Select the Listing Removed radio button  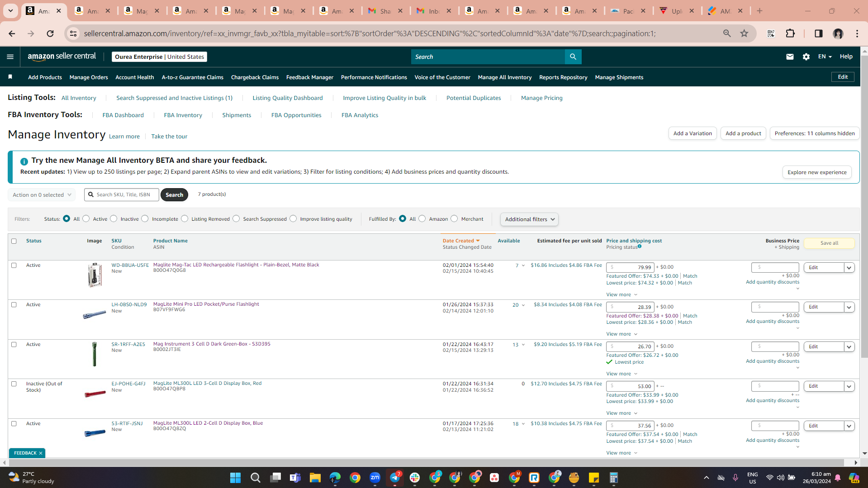(x=185, y=218)
